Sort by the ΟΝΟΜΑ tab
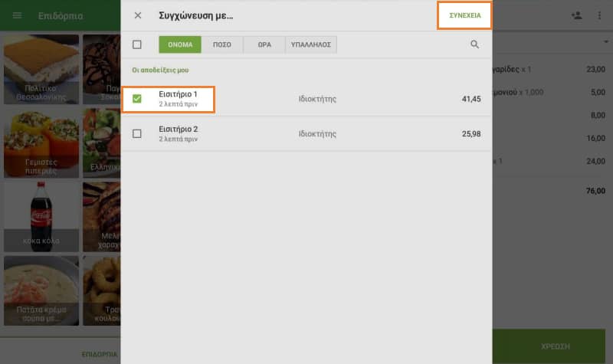The width and height of the screenshot is (613, 364). [180, 45]
